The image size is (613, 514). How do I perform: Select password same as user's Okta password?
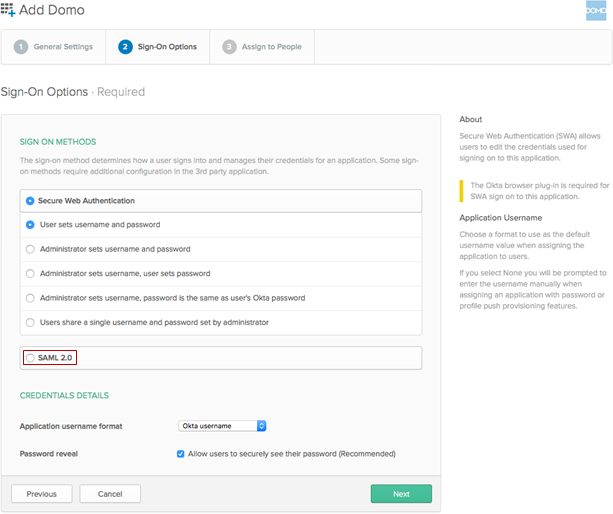pyautogui.click(x=30, y=298)
